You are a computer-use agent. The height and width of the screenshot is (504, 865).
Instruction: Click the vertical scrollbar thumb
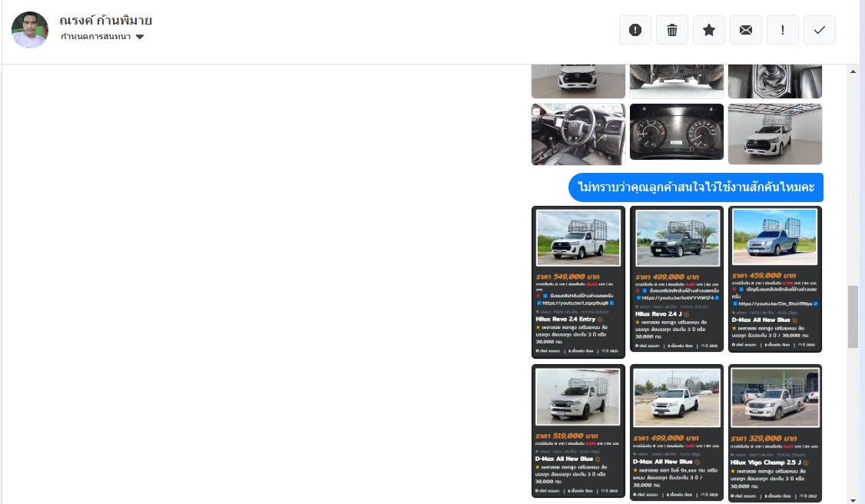(x=853, y=317)
